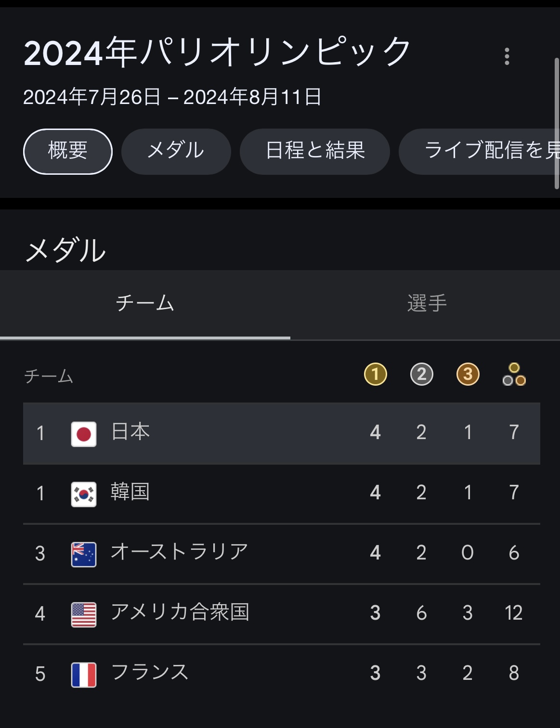Switch to the チーム tab
560x728 pixels.
[145, 304]
